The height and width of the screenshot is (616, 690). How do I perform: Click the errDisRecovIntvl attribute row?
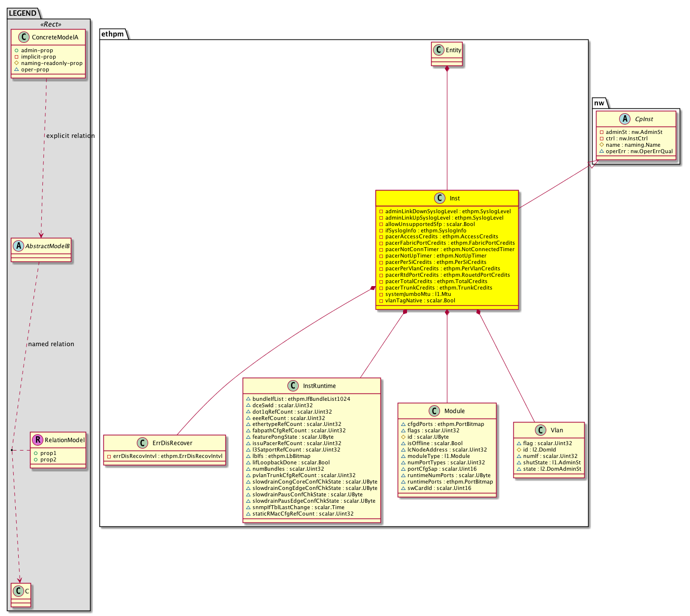pyautogui.click(x=165, y=456)
